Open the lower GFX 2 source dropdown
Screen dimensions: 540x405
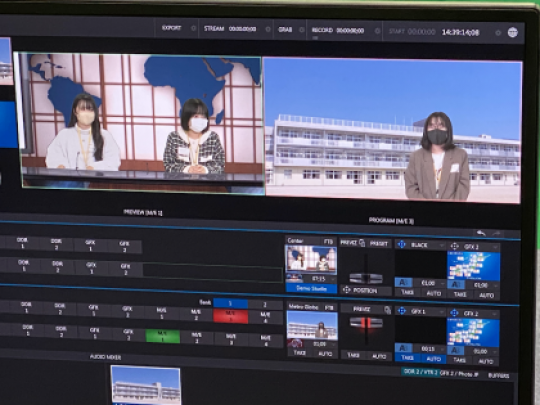click(495, 314)
